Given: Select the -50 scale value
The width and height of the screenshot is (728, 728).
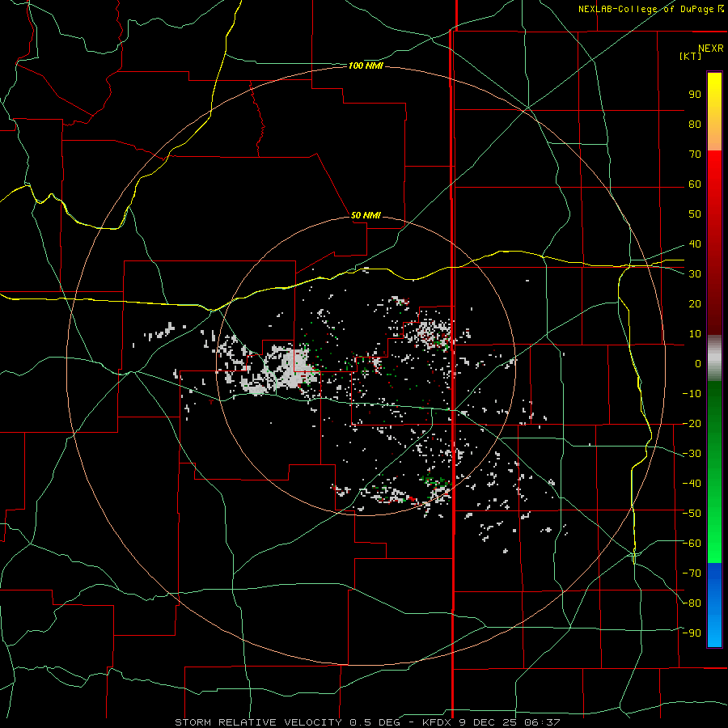Looking at the screenshot, I should (692, 514).
